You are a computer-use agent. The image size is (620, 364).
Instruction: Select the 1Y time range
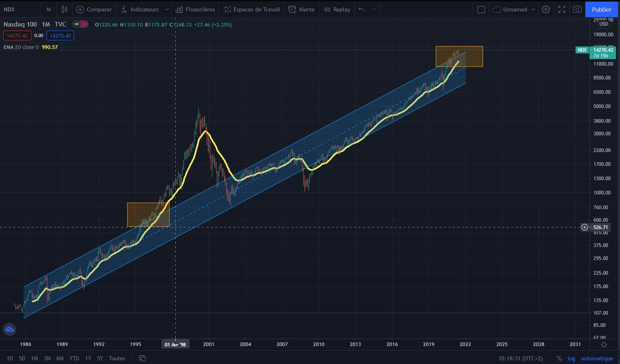pos(88,358)
